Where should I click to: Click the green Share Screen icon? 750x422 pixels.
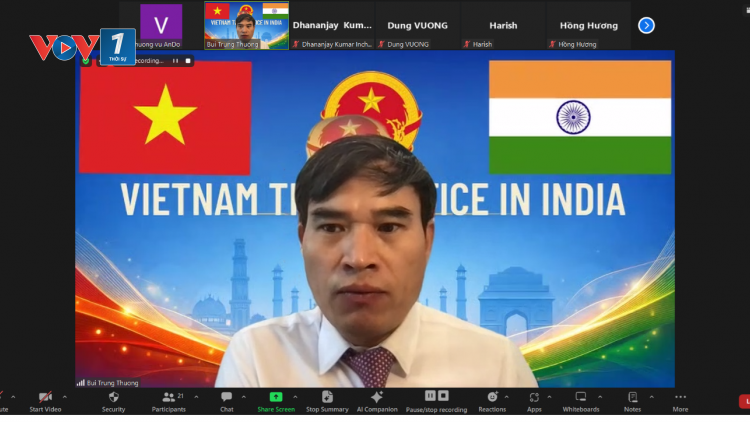click(x=276, y=398)
